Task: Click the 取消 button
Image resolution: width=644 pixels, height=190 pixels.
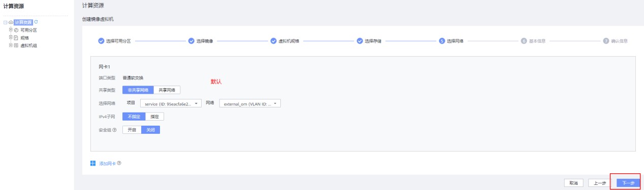Action: point(574,183)
